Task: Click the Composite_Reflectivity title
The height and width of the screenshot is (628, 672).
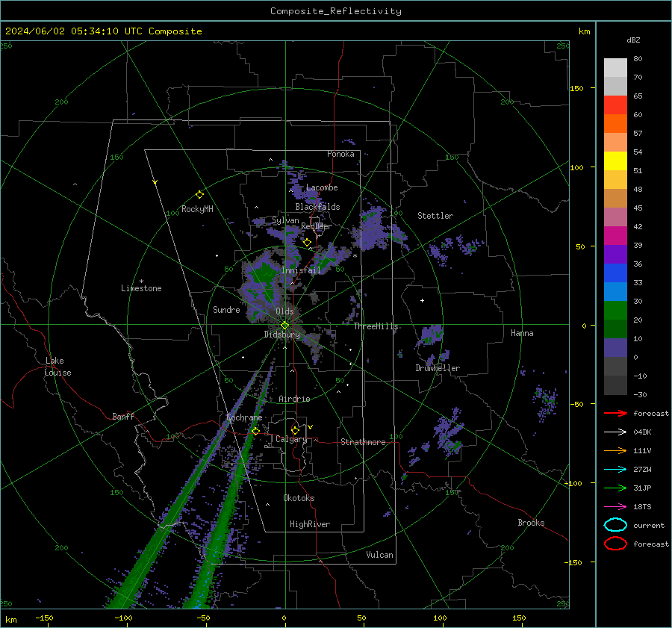Action: tap(336, 11)
